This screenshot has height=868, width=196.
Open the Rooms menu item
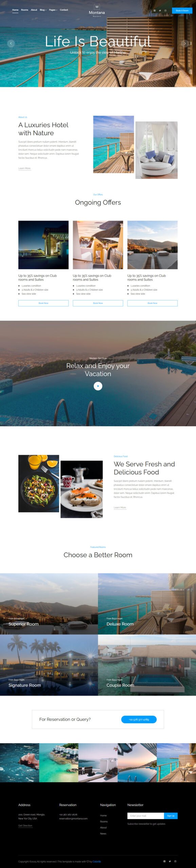pyautogui.click(x=25, y=10)
